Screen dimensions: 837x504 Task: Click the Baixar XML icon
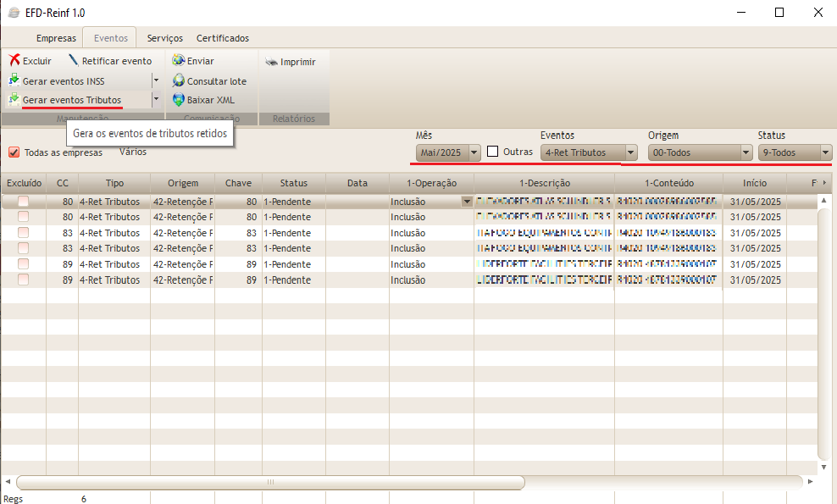178,100
